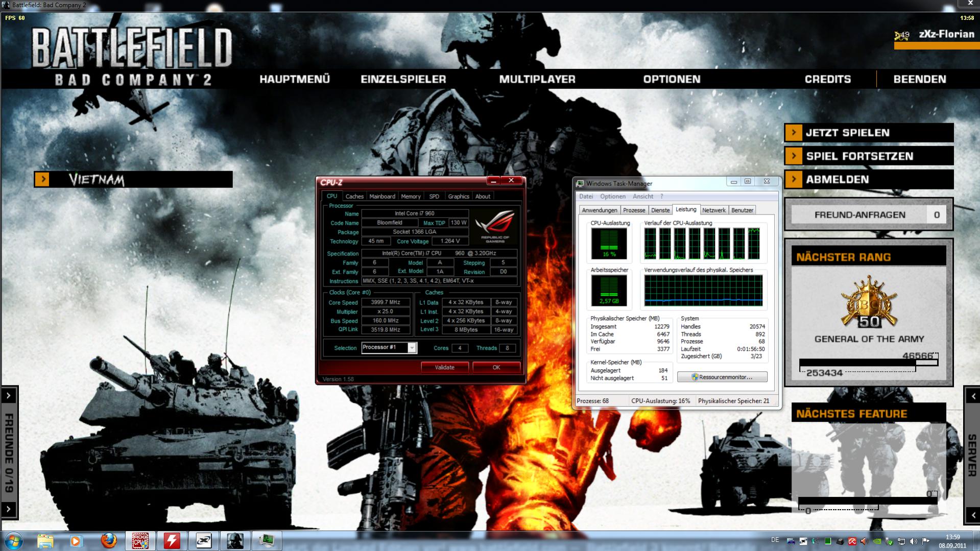
Task: Switch to ROG CPU-Z taskbar icon
Action: [140, 541]
